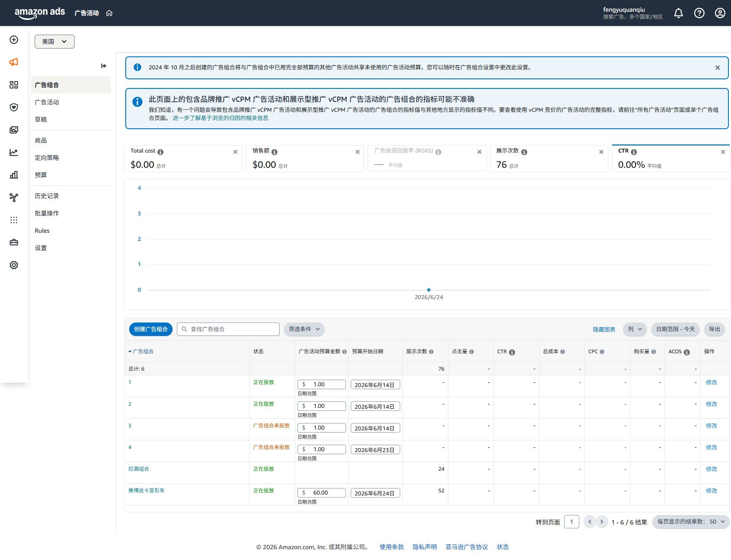Viewport: 731px width, 560px height.
Task: Open Rules in left navigation
Action: (x=42, y=231)
